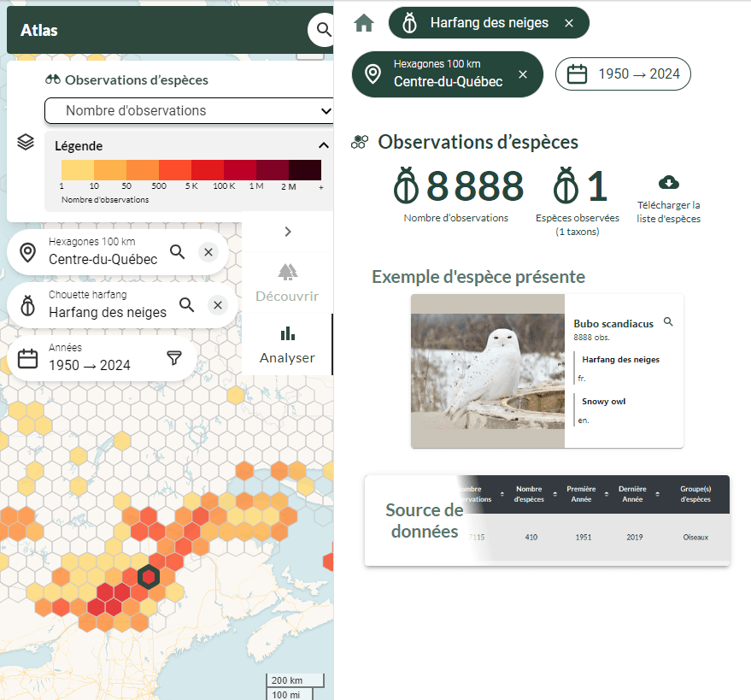Click Télécharger la liste d'espèces link
751x700 pixels.
click(669, 212)
